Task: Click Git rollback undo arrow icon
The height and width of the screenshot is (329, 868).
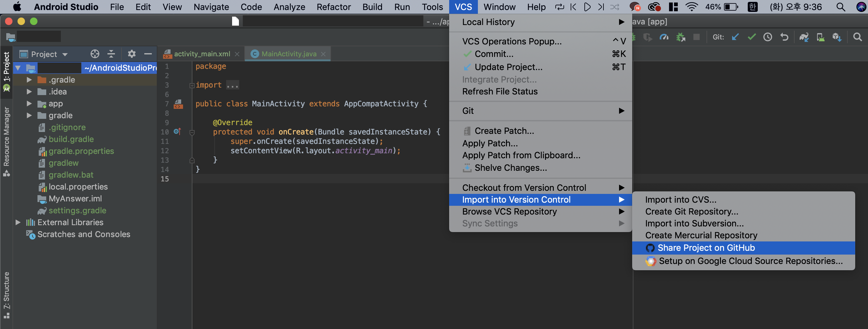Action: [x=784, y=37]
